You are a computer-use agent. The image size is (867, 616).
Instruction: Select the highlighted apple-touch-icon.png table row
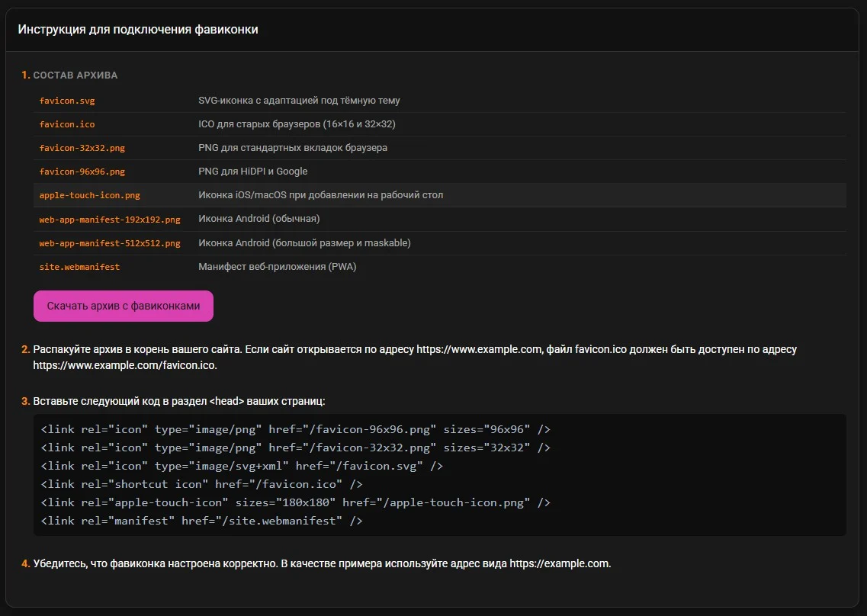439,195
